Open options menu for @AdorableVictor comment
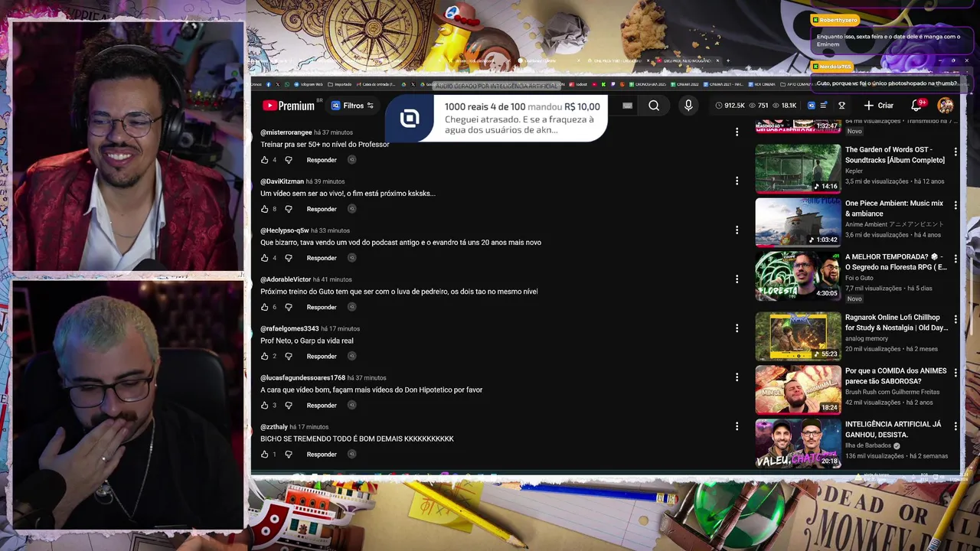 [737, 279]
